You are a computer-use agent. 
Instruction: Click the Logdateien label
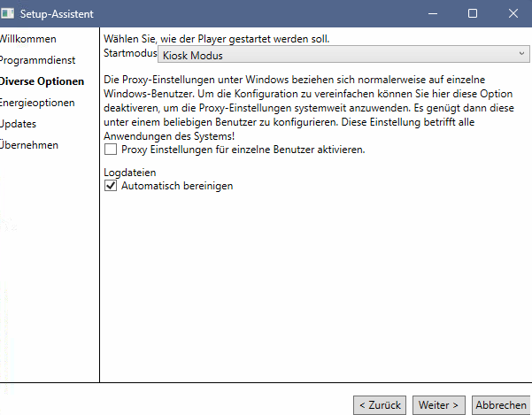coord(130,173)
